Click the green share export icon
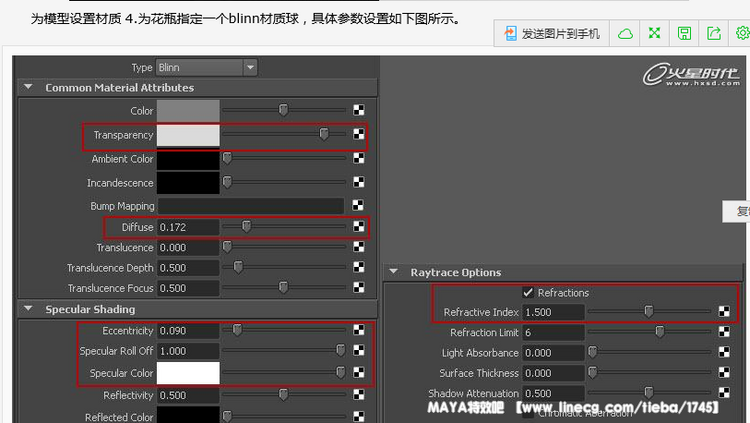This screenshot has height=423, width=750. pos(714,33)
